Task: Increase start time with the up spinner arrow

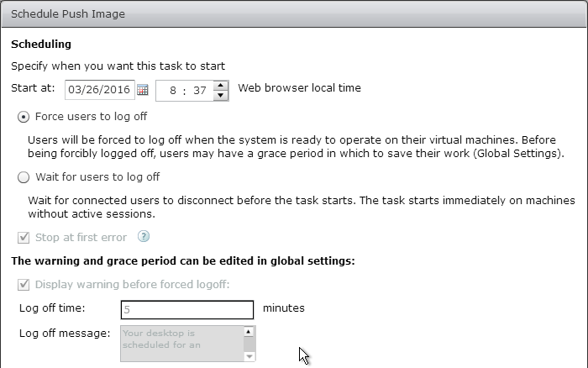Action: coord(221,84)
